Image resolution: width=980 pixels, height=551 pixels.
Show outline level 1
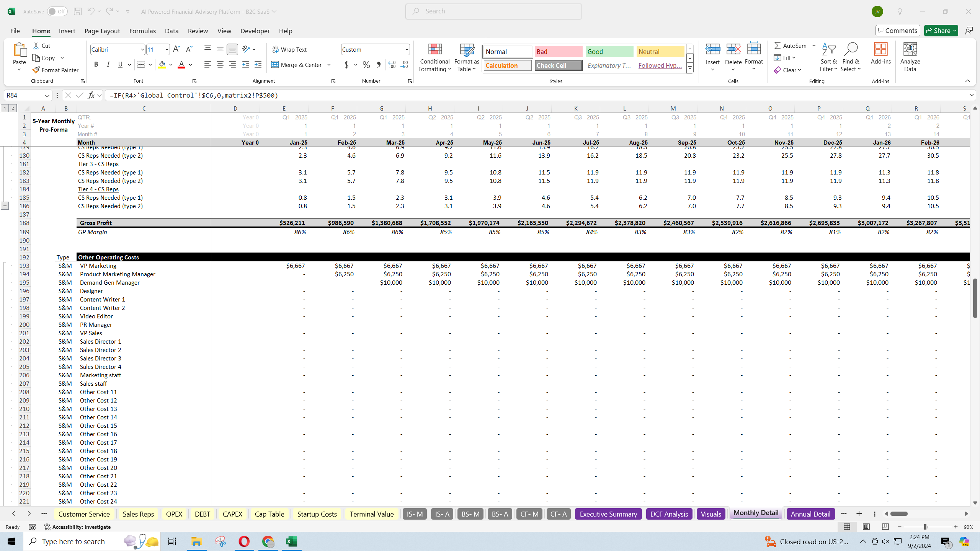tap(5, 108)
